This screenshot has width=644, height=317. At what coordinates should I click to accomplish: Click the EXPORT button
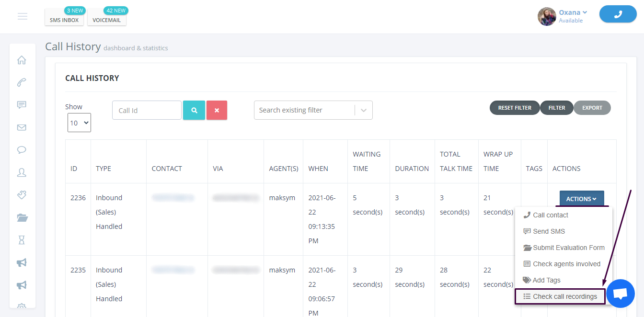pos(592,108)
